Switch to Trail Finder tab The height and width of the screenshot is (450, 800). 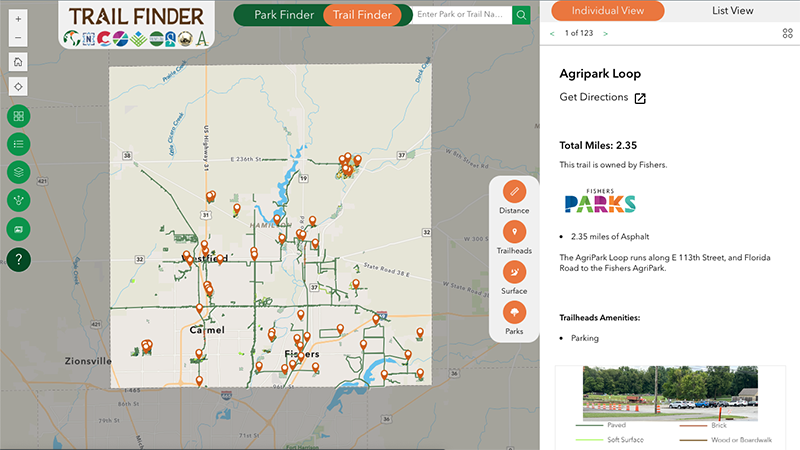tap(362, 15)
